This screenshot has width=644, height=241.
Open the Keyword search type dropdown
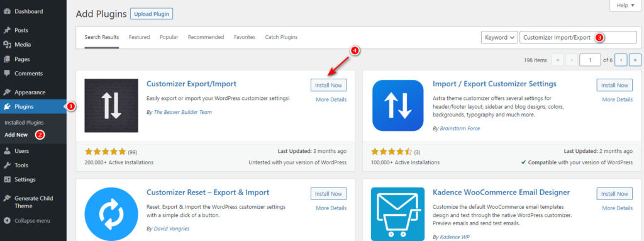[499, 37]
